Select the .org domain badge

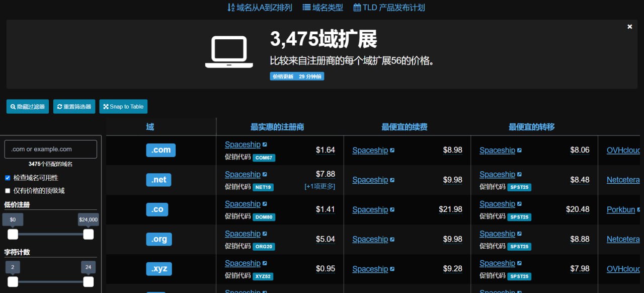(159, 239)
